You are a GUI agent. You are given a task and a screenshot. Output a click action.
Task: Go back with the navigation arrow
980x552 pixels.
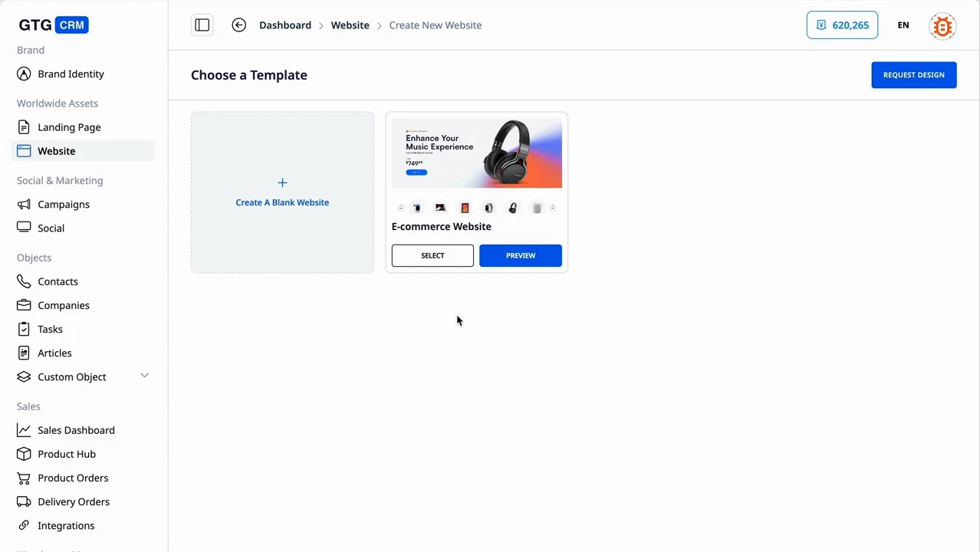238,25
